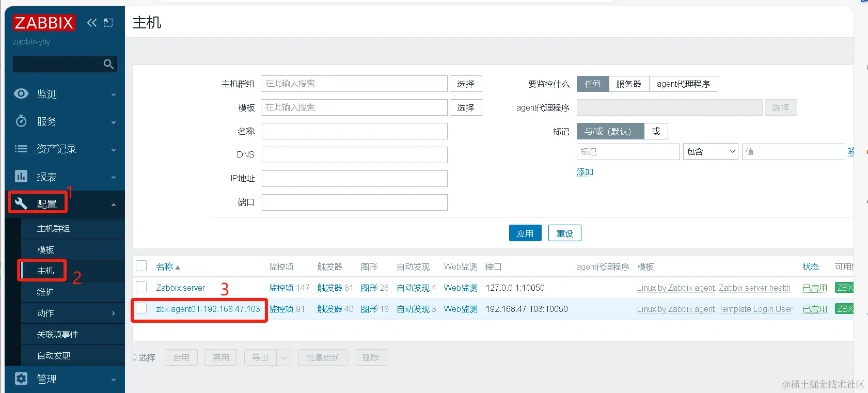
Task: Open 触发器 40 for zbx-agent01
Action: (x=329, y=309)
